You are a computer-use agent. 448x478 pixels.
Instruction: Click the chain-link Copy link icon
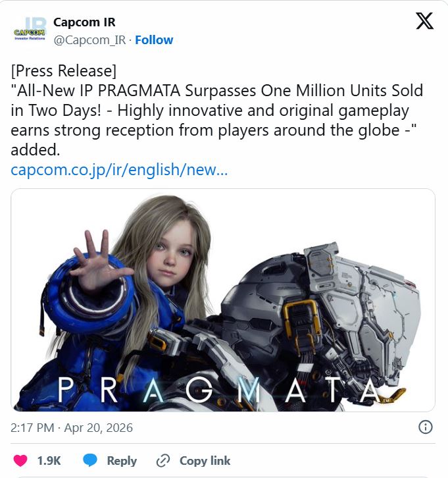tap(162, 461)
